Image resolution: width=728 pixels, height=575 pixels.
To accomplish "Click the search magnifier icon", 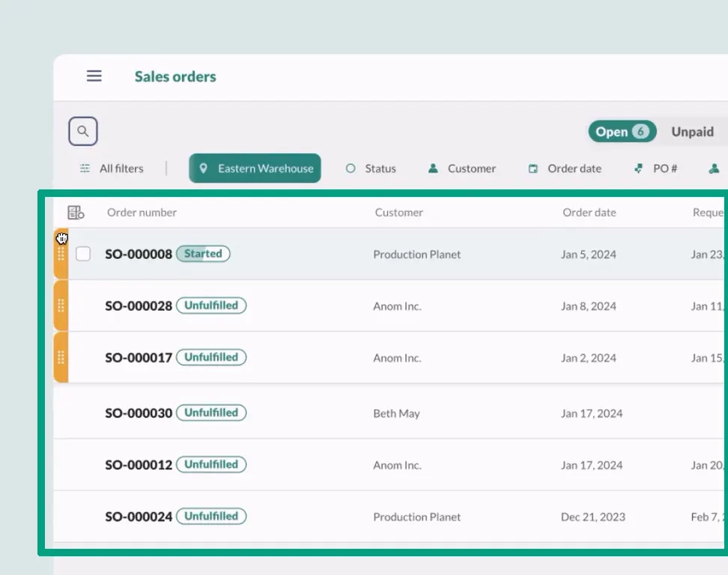I will (x=82, y=131).
